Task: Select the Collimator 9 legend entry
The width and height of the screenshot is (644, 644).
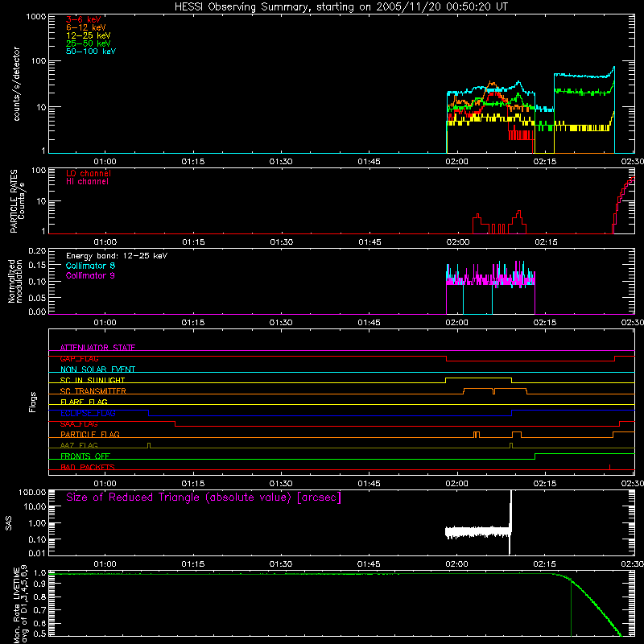Action: coord(90,275)
